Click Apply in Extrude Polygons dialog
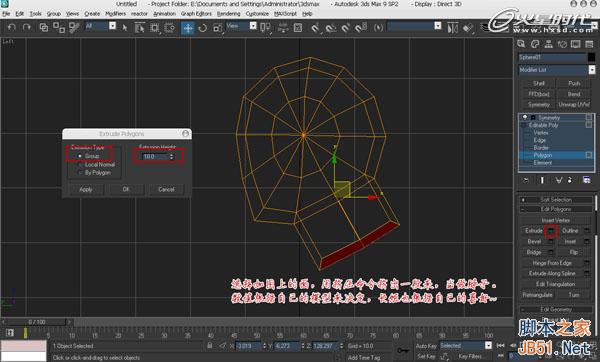Screen dimensions: 600x362 coord(85,189)
